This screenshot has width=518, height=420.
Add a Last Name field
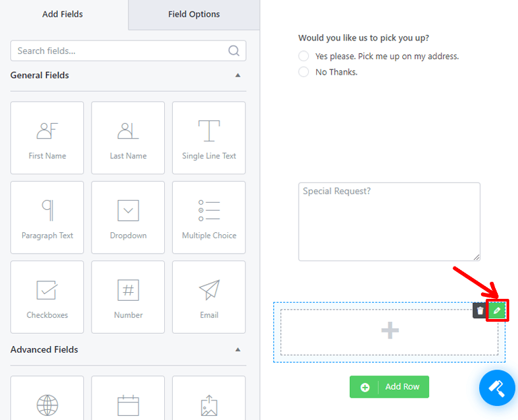pos(128,137)
